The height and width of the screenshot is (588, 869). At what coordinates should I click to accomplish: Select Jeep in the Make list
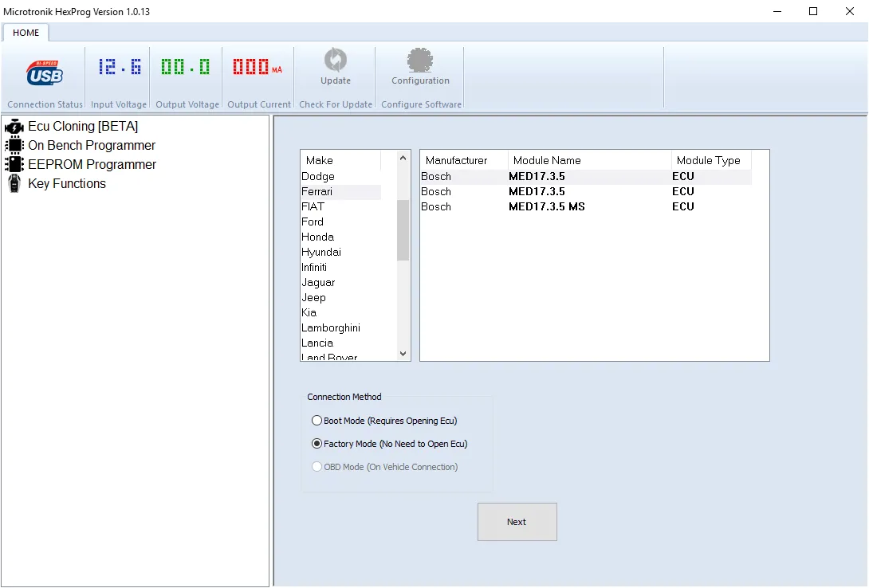[x=341, y=297]
